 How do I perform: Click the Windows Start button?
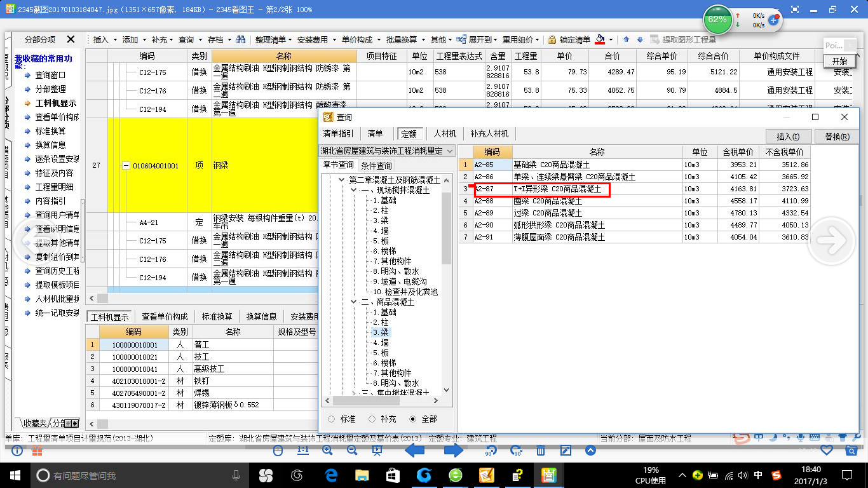coord(15,475)
